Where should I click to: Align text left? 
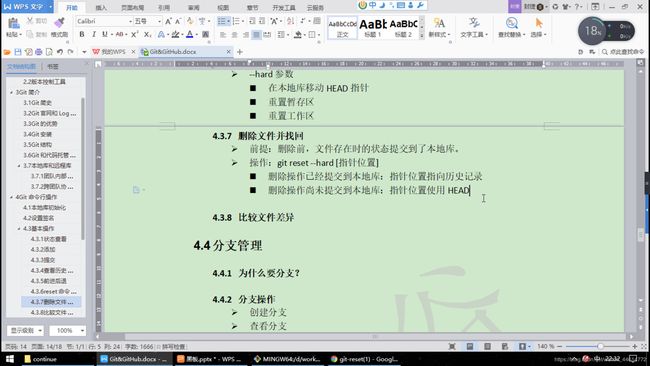click(223, 35)
